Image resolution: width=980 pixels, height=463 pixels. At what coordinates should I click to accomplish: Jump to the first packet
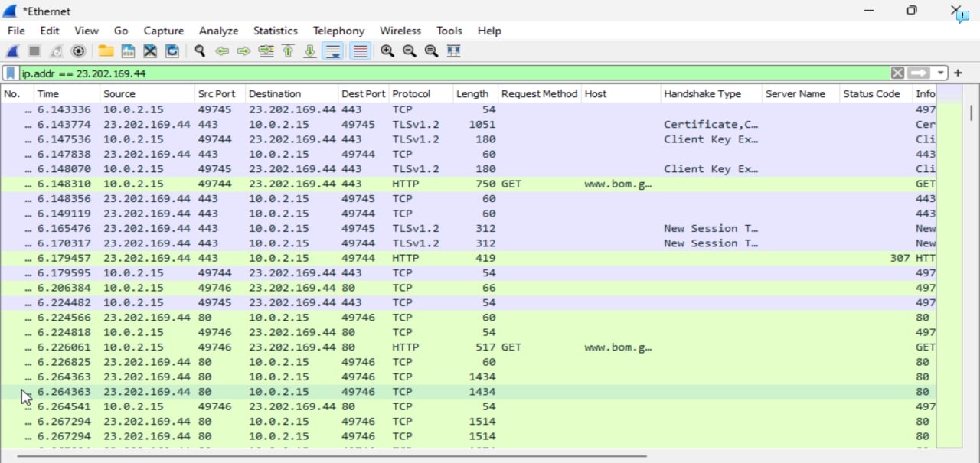point(289,51)
